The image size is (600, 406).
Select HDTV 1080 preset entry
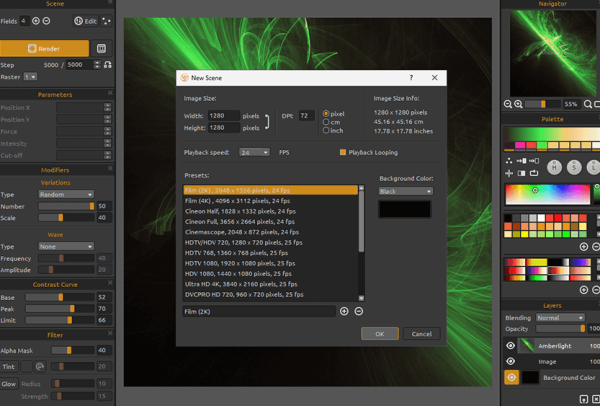click(240, 263)
